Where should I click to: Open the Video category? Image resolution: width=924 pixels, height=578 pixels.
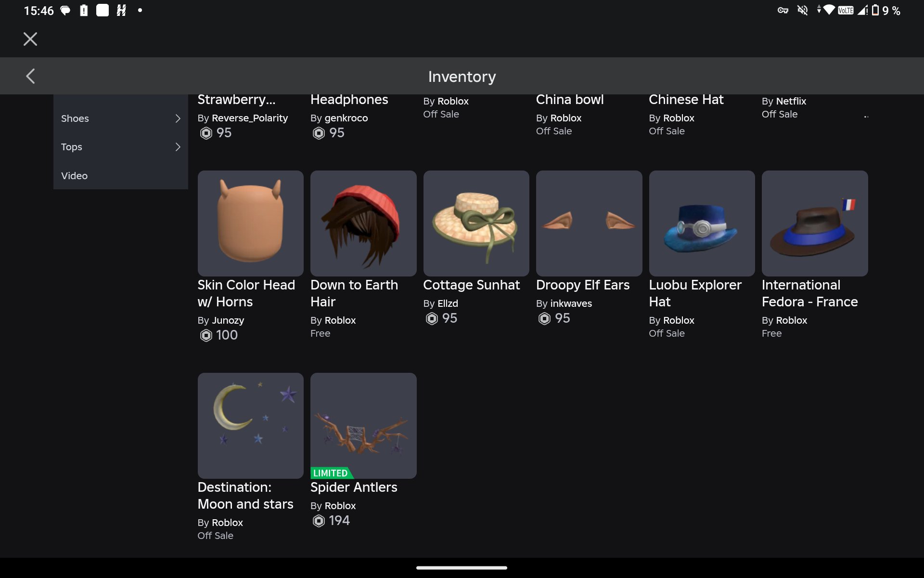click(120, 175)
